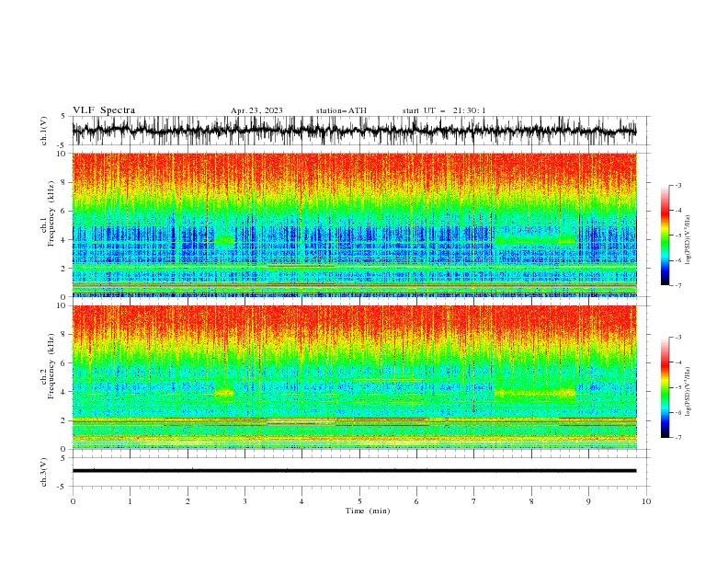Click the "station=ATH" header label
The width and height of the screenshot is (728, 563).
pyautogui.click(x=341, y=110)
